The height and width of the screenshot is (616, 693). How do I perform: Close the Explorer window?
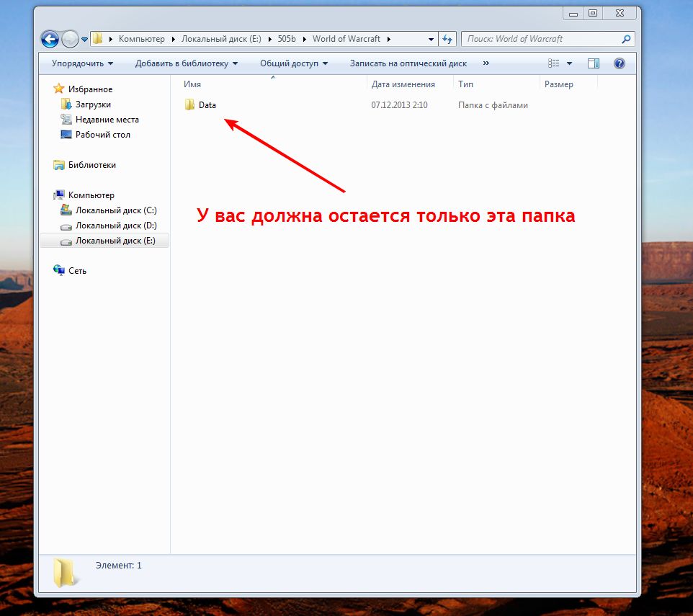(620, 14)
